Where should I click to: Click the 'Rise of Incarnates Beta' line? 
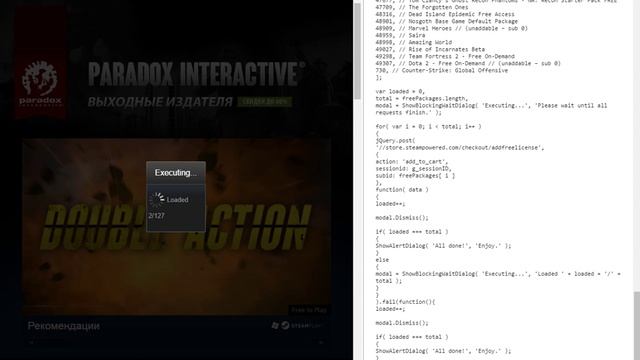pyautogui.click(x=430, y=49)
